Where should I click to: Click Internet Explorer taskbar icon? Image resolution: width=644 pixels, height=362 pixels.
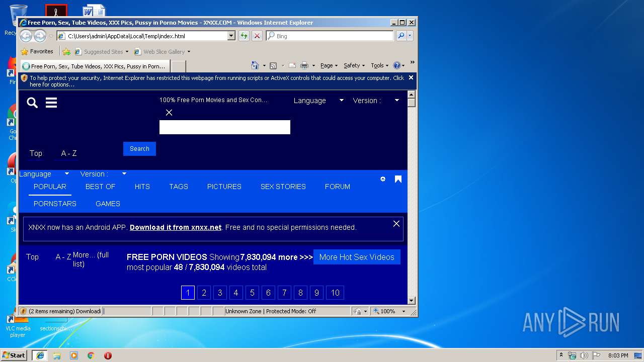40,355
